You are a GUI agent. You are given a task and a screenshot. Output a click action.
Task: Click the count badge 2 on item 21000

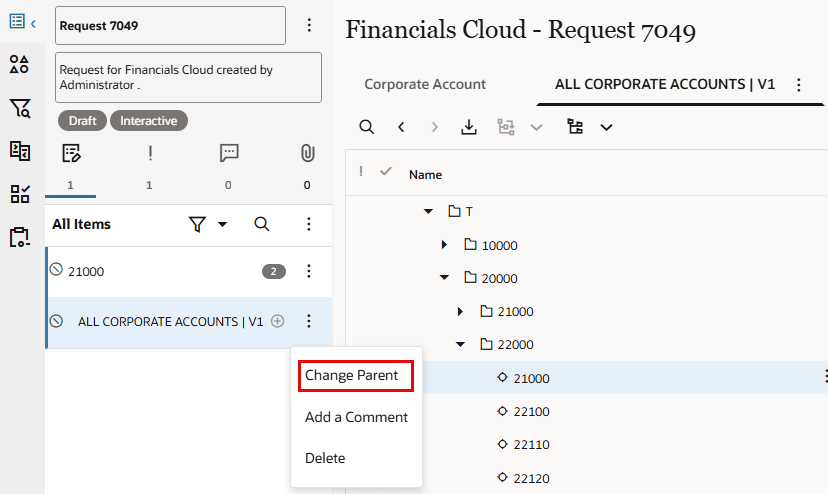(x=274, y=272)
